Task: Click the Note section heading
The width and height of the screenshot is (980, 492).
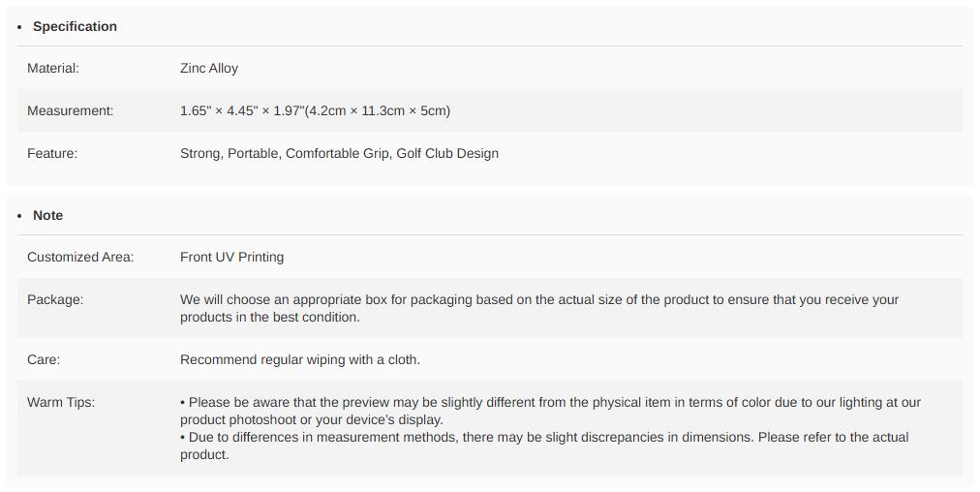Action: point(47,215)
